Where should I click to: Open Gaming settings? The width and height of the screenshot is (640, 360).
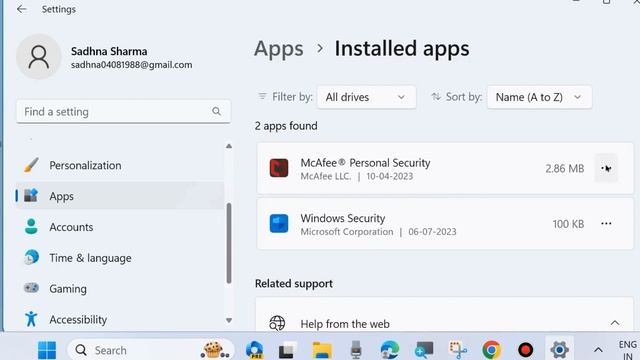click(x=120, y=289)
